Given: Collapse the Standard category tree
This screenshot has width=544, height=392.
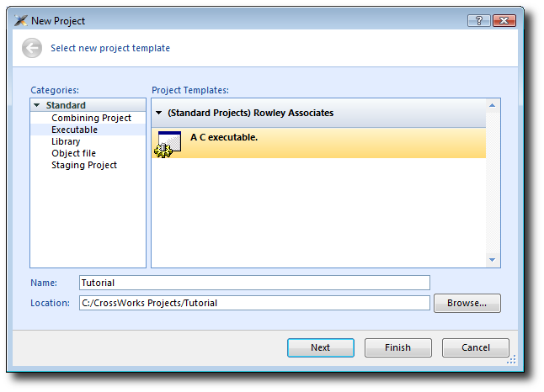Looking at the screenshot, I should [x=37, y=105].
